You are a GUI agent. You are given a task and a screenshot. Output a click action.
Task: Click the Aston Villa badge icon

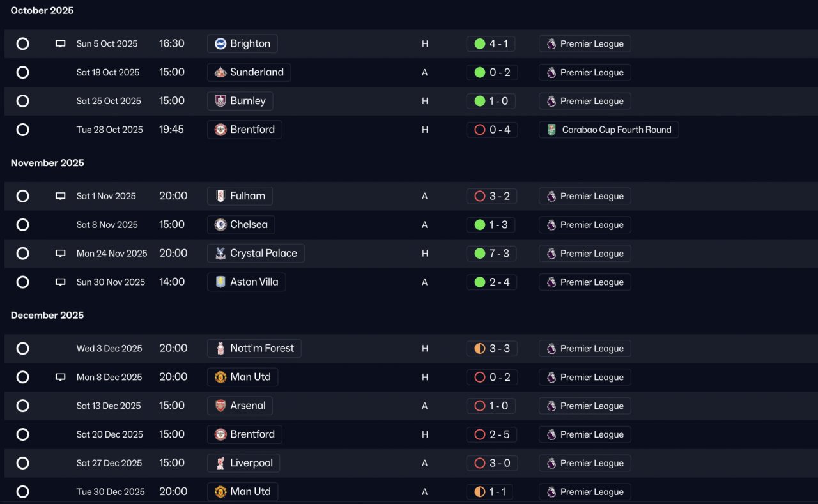pos(220,282)
